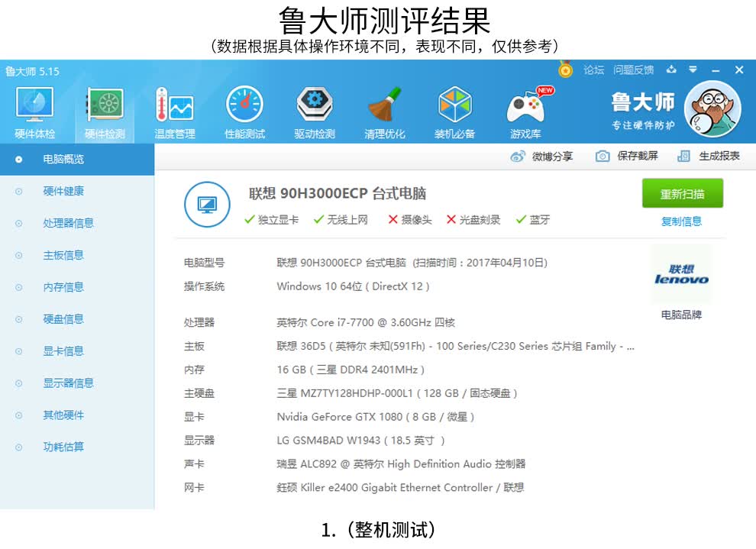Screen dimensions: 756x549
Task: Click the bullet beside 硬件健康
Action: pos(18,192)
